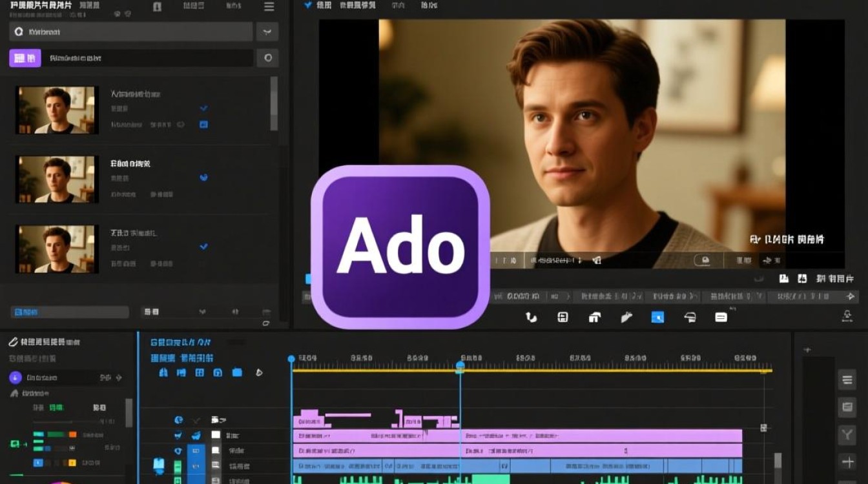
Task: Click the purple button under the search field
Action: (25, 58)
